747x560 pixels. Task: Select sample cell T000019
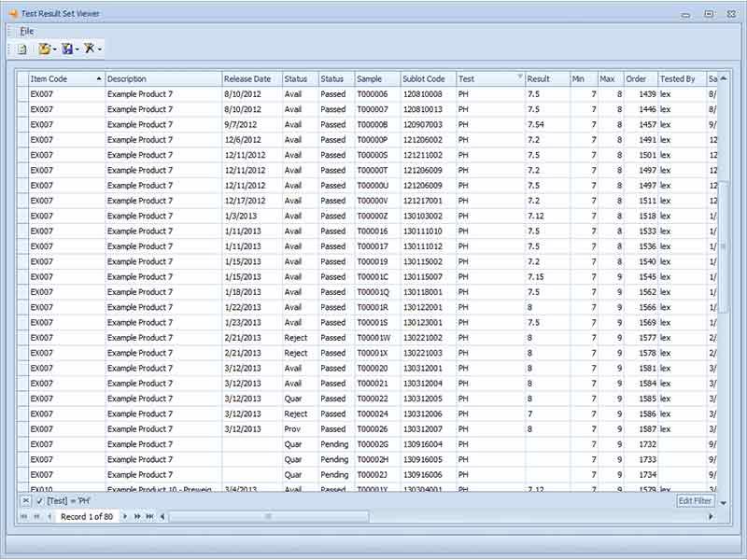click(378, 262)
